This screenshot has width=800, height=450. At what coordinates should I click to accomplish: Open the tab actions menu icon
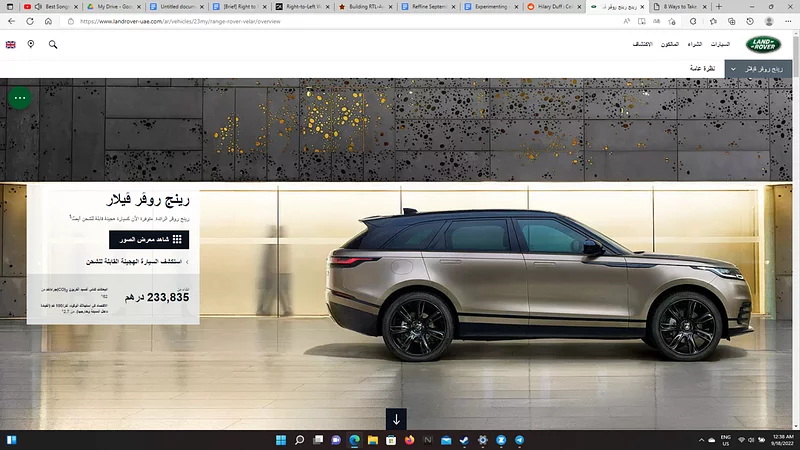tap(9, 7)
